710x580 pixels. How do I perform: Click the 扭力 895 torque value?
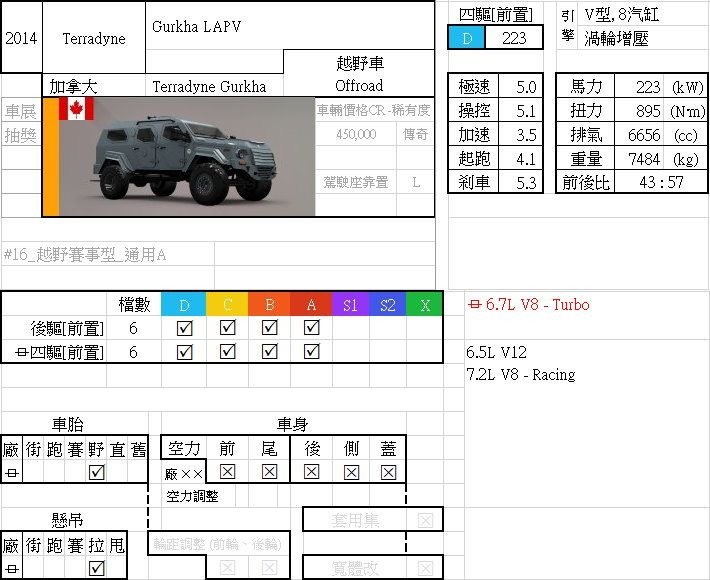pyautogui.click(x=639, y=110)
